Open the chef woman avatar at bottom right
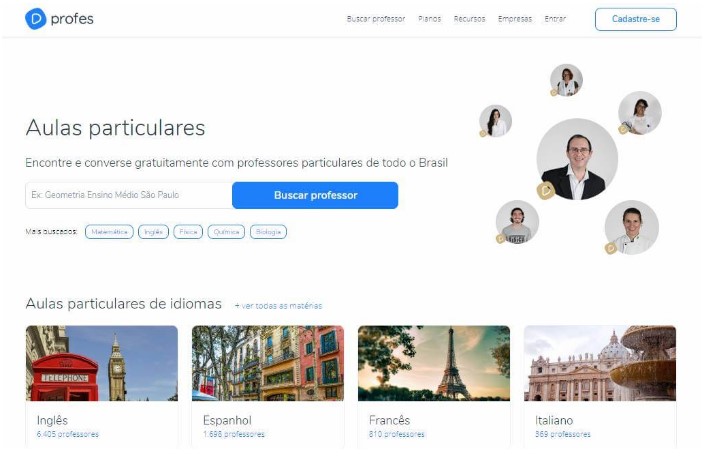Viewport: 707px width, 471px height. click(x=632, y=228)
